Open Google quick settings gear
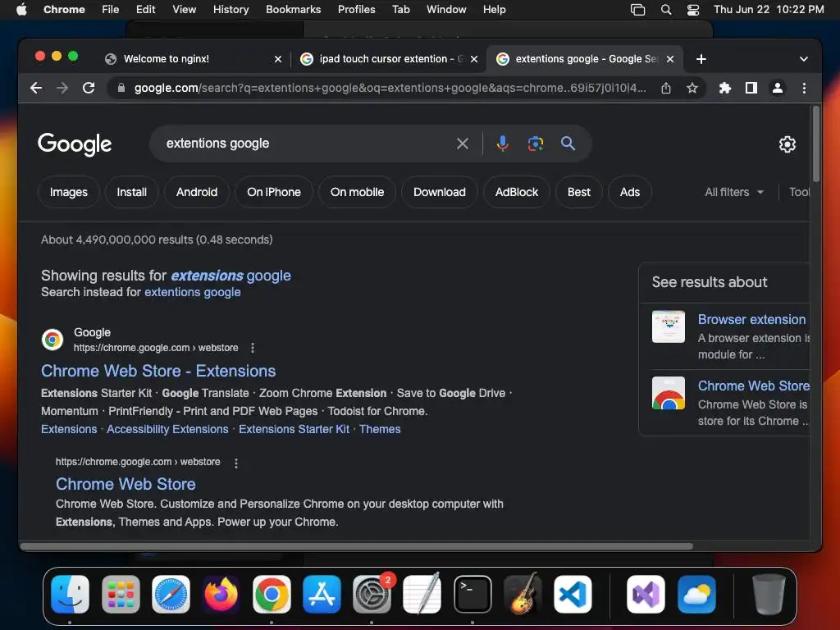This screenshot has width=840, height=630. pyautogui.click(x=787, y=144)
